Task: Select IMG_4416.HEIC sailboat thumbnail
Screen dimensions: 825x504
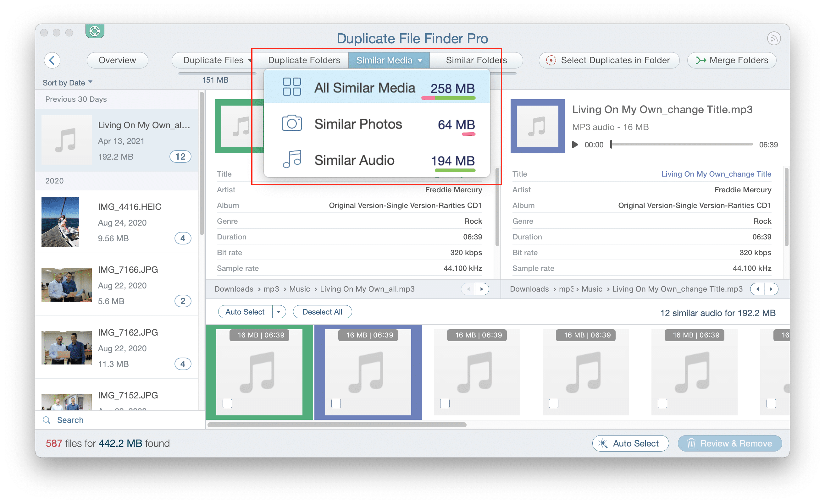Action: [60, 222]
